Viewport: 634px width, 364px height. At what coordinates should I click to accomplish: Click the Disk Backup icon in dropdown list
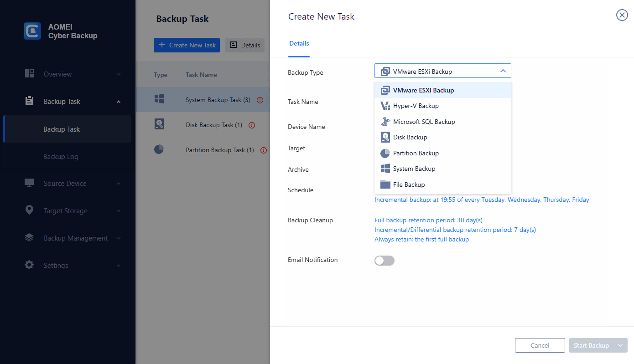tap(385, 137)
